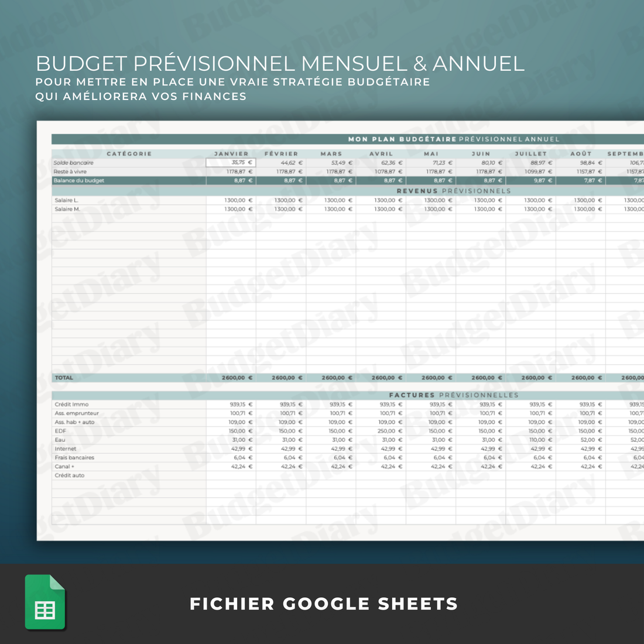Select the FACTURES PRÉVISIONNELLES section header
The width and height of the screenshot is (644, 644).
pos(454,395)
